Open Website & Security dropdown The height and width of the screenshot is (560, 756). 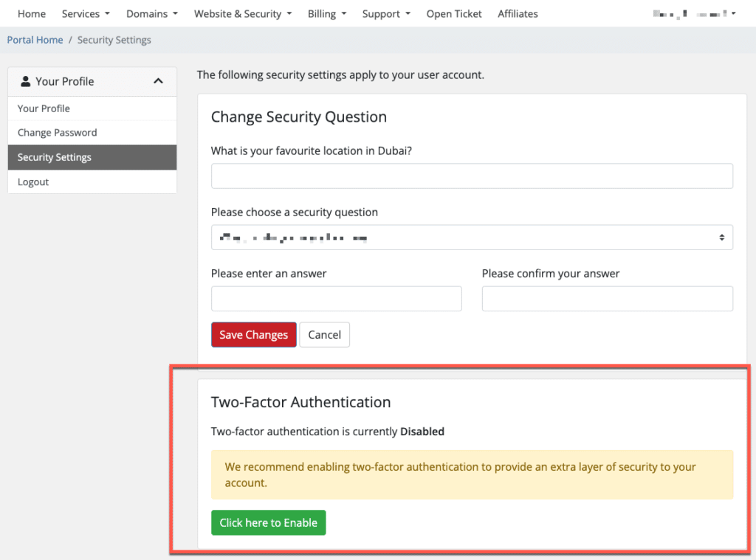[242, 13]
